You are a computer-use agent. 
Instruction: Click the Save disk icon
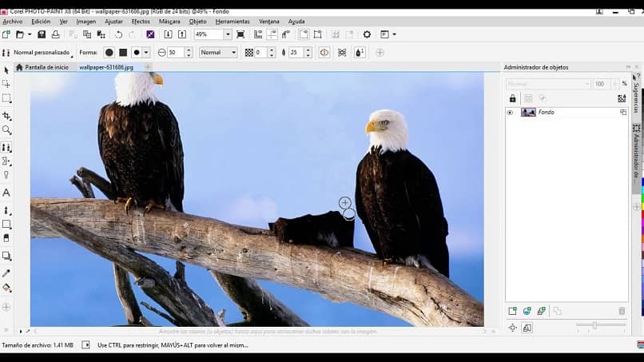[x=42, y=34]
